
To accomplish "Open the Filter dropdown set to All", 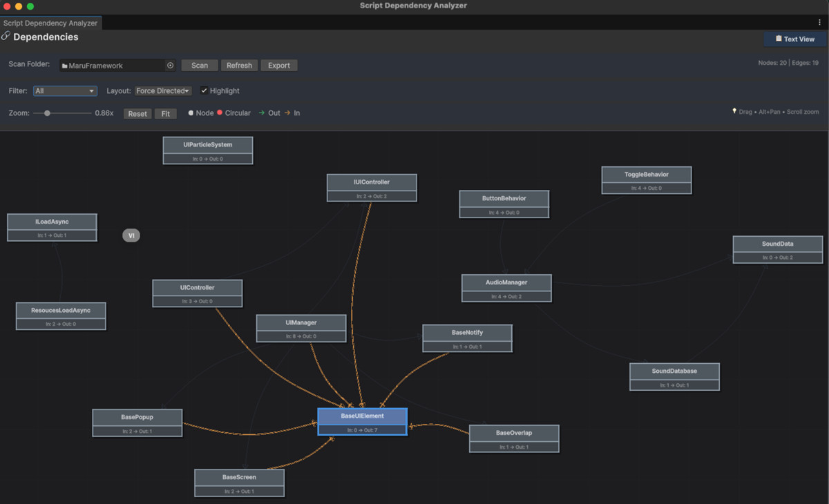I will tap(65, 90).
